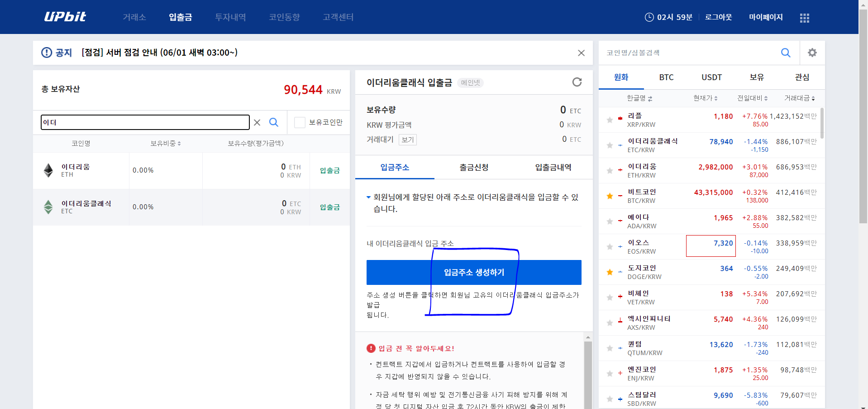Open the 입출금 menu
The width and height of the screenshot is (868, 409).
click(x=181, y=17)
